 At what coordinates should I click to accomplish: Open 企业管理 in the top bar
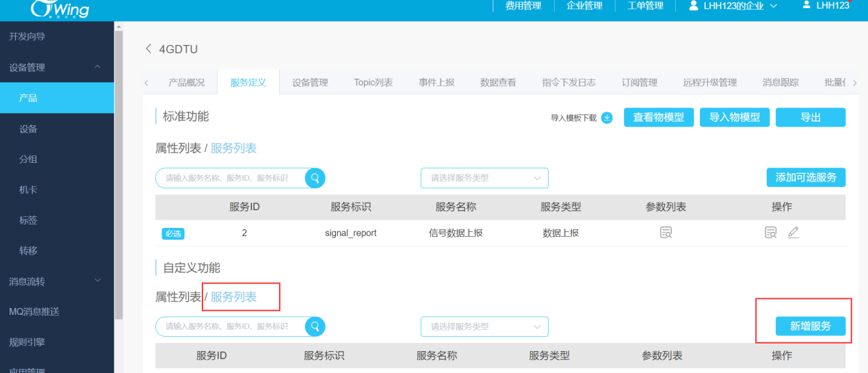[584, 5]
